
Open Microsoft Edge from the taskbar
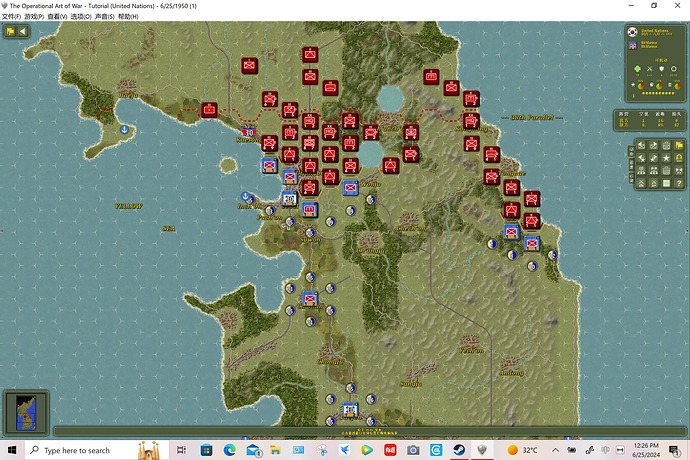tap(229, 450)
